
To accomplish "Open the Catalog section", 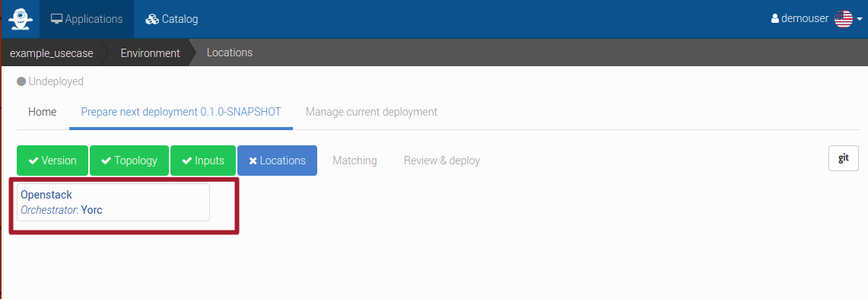I will 172,19.
